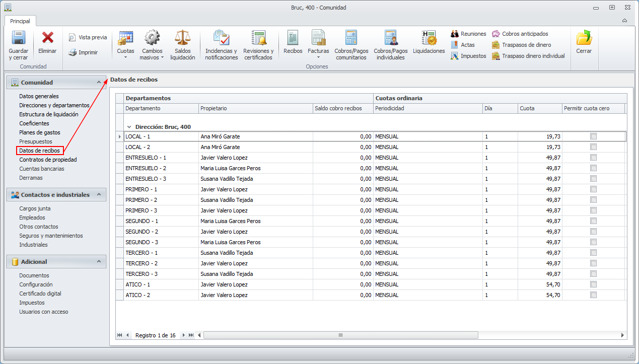Open Saldos liquidación scales icon
This screenshot has height=364, width=639.
[182, 38]
